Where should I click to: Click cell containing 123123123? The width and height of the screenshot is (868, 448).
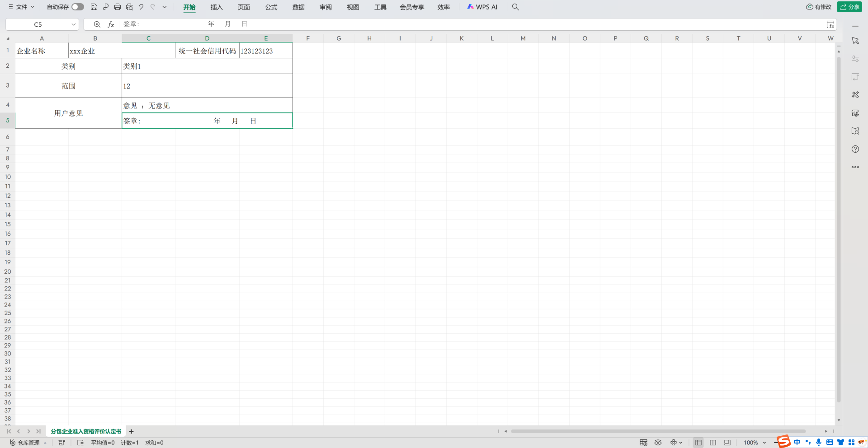click(266, 51)
